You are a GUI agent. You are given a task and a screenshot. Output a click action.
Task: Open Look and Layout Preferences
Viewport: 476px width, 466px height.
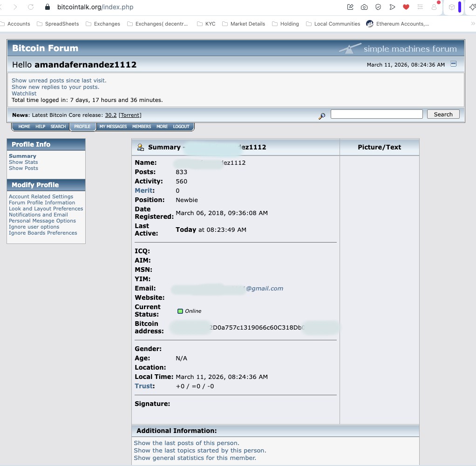[x=46, y=209]
